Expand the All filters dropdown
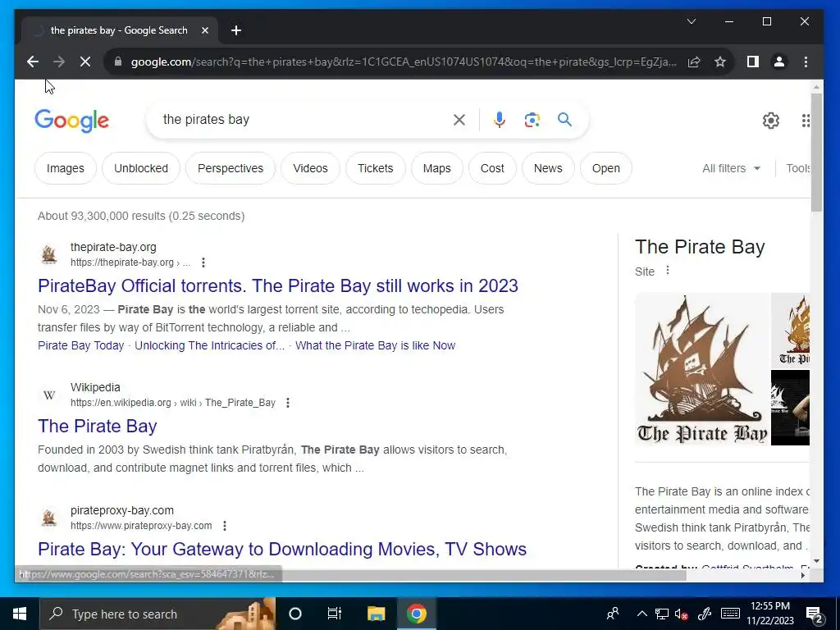Screen dimensions: 840x630 click(x=731, y=168)
